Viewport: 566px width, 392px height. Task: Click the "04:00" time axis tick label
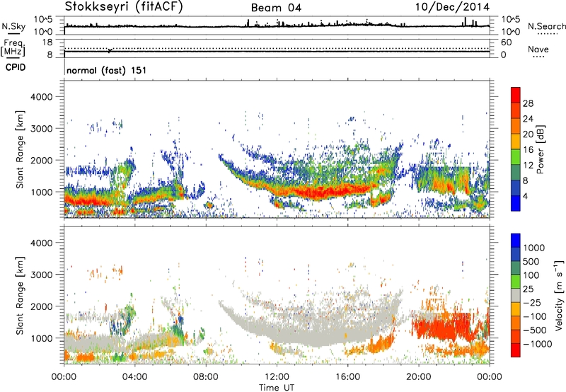coord(134,377)
